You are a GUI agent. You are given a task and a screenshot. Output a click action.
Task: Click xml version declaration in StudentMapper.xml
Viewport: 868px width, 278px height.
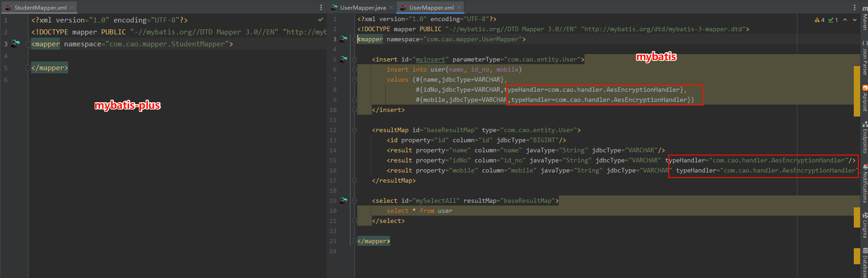pos(109,20)
